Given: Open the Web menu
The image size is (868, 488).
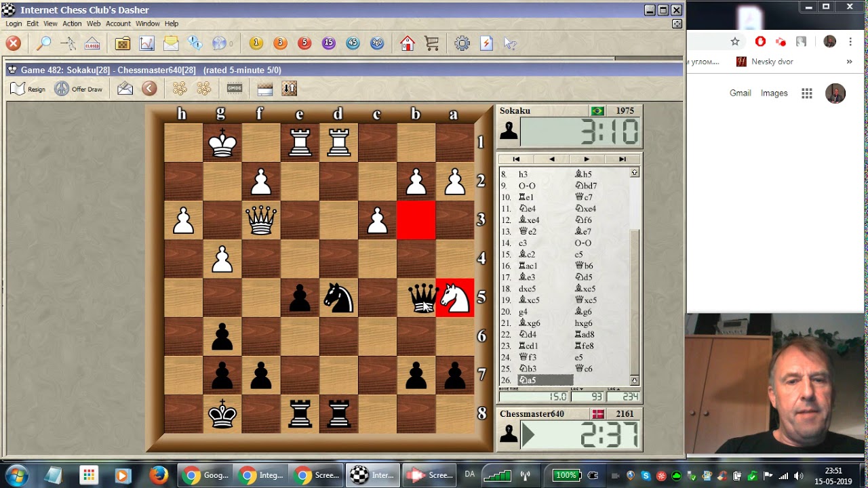Looking at the screenshot, I should [94, 24].
